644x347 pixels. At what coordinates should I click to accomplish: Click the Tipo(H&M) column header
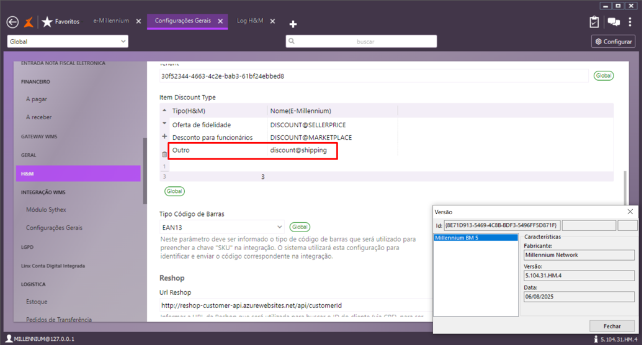pos(189,111)
